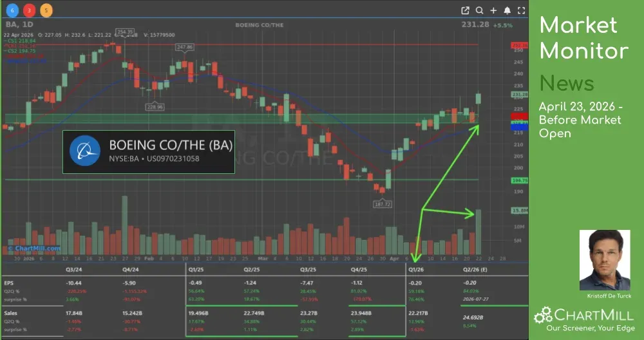Click earnings date 2026-07-27
The width and height of the screenshot is (644, 340).
[476, 299]
